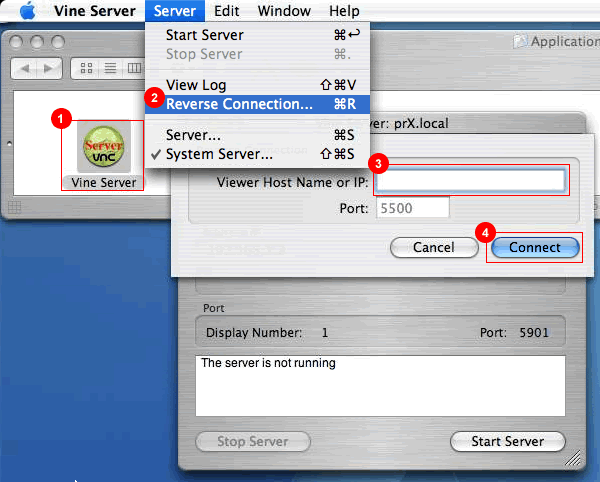Open the Vine Server application menu
600x482 pixels.
click(x=95, y=11)
